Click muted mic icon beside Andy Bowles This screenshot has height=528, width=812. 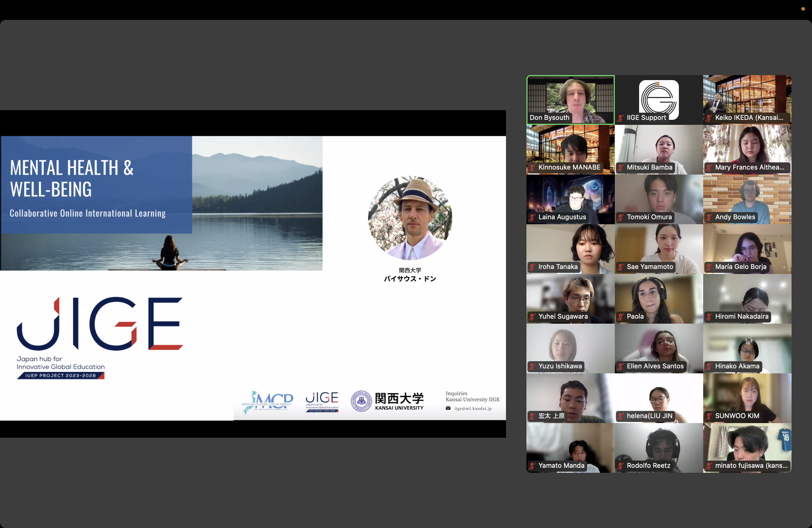709,217
